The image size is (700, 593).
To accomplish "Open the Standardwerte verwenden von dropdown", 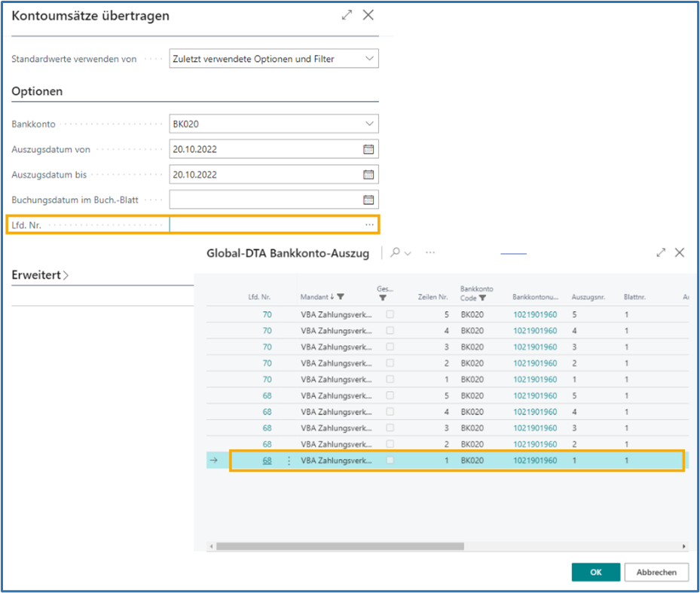I will pyautogui.click(x=368, y=59).
